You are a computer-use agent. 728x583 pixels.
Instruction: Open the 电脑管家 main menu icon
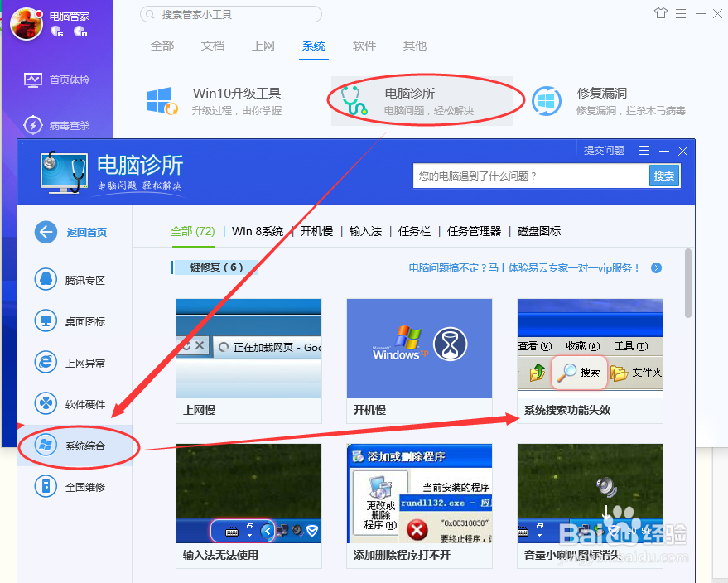pos(681,13)
